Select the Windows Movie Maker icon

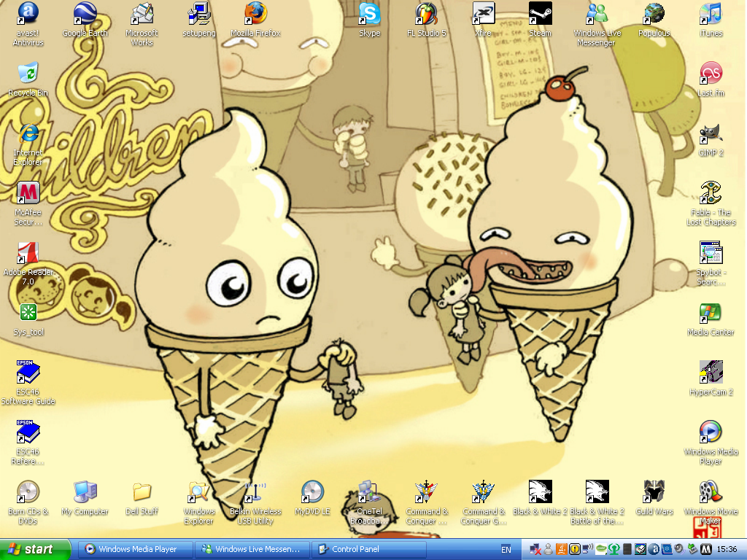tap(711, 503)
